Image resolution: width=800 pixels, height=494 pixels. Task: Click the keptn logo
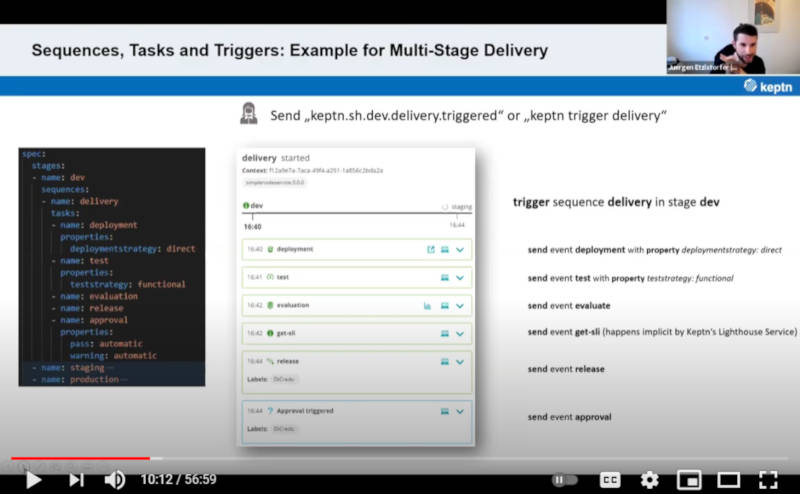[x=768, y=86]
